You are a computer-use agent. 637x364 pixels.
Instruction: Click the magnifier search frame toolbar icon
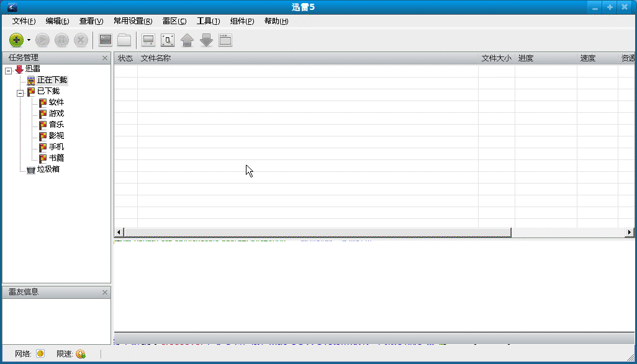[168, 40]
